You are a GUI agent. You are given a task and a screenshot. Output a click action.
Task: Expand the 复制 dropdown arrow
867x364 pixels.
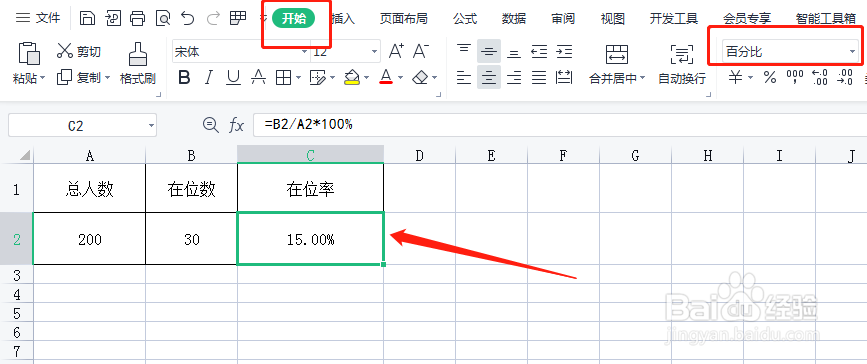pyautogui.click(x=107, y=78)
